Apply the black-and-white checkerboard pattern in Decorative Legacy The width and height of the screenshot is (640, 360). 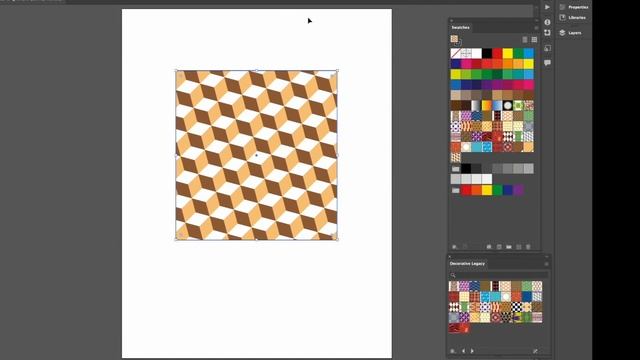(x=516, y=307)
